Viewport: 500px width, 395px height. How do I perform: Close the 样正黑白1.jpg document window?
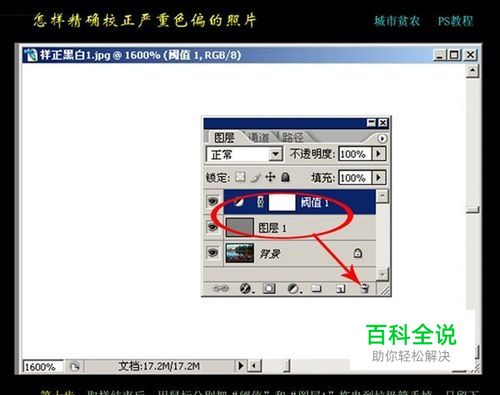tap(470, 55)
